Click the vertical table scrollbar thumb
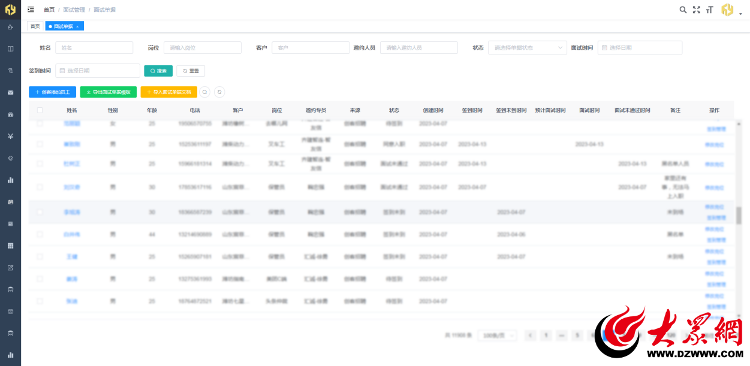The height and width of the screenshot is (366, 750). (x=739, y=216)
